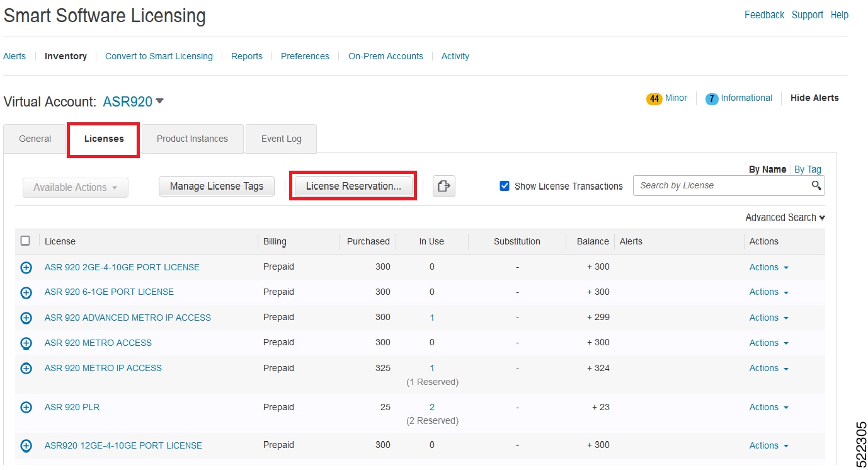
Task: Open Actions menu for ASR 920 6-1GE PORT LICENSE
Action: point(768,292)
